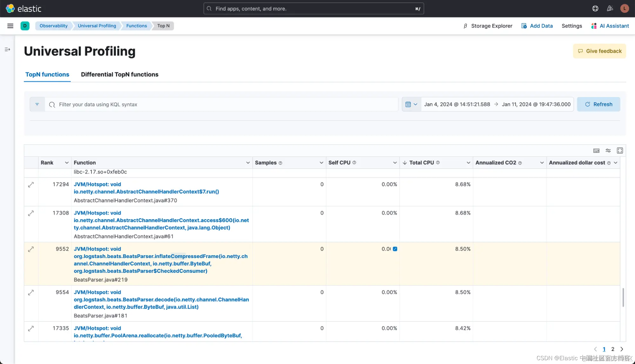Toggle the collapsed side panel arrow icon
The width and height of the screenshot is (635, 364).
pos(7,50)
